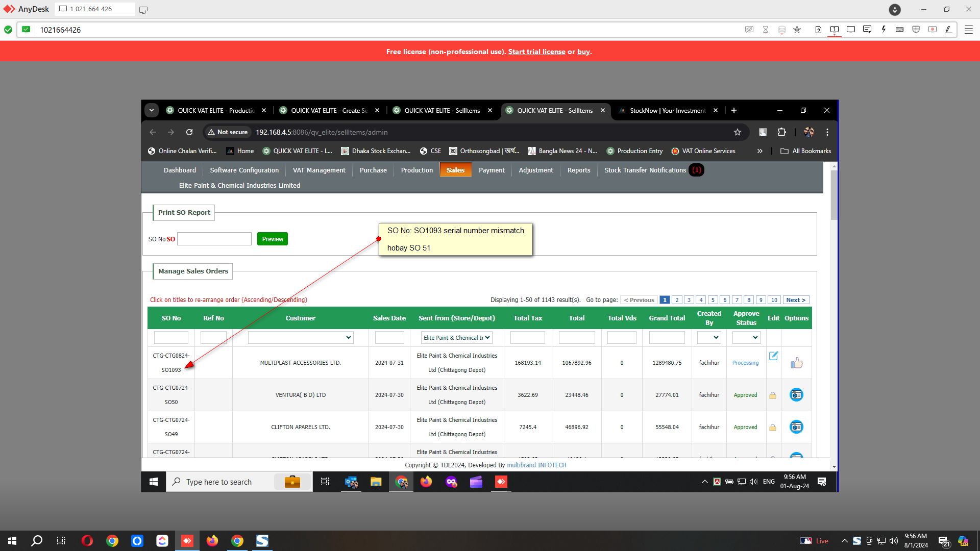Image resolution: width=980 pixels, height=551 pixels.
Task: Expand the Created By filter dropdown
Action: point(709,337)
